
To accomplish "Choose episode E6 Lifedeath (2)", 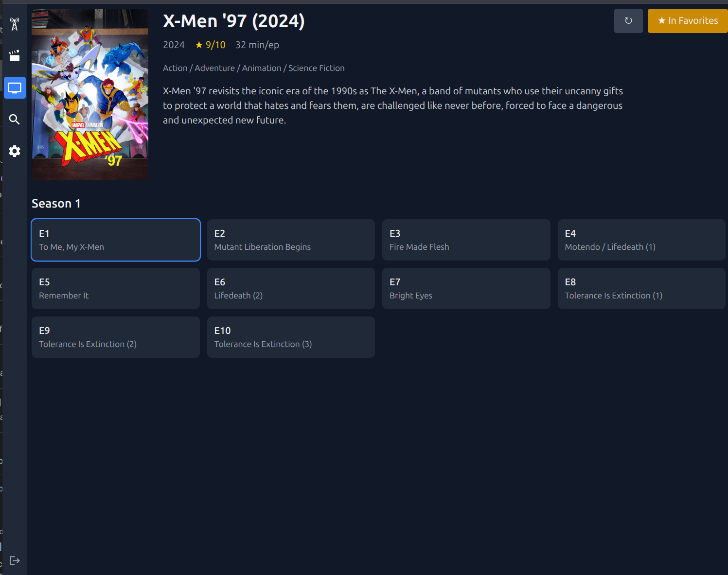I will (291, 288).
